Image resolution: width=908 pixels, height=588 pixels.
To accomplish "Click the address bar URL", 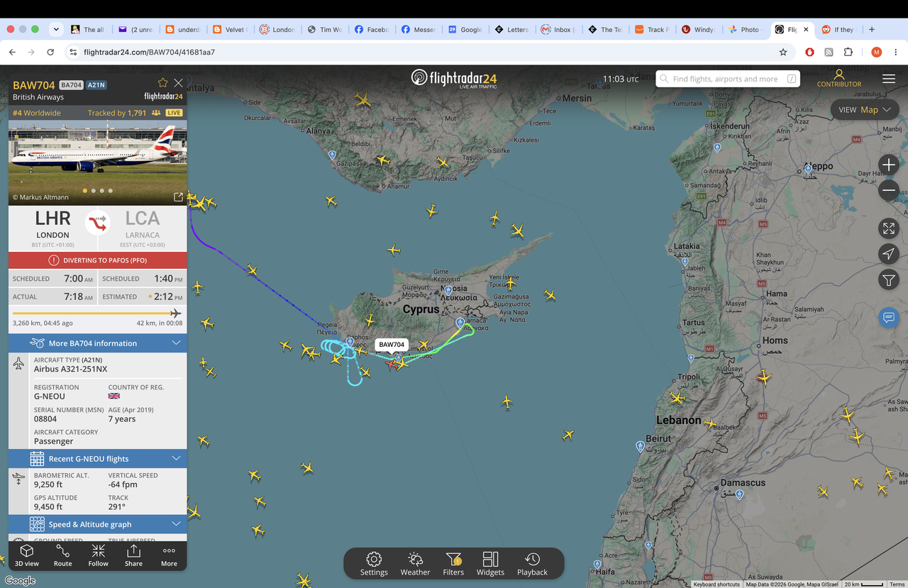I will (149, 52).
